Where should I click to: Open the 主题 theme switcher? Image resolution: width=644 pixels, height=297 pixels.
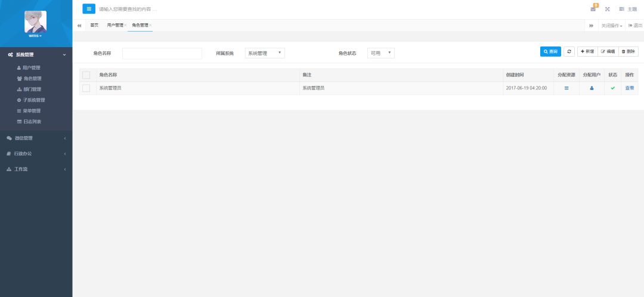click(628, 9)
